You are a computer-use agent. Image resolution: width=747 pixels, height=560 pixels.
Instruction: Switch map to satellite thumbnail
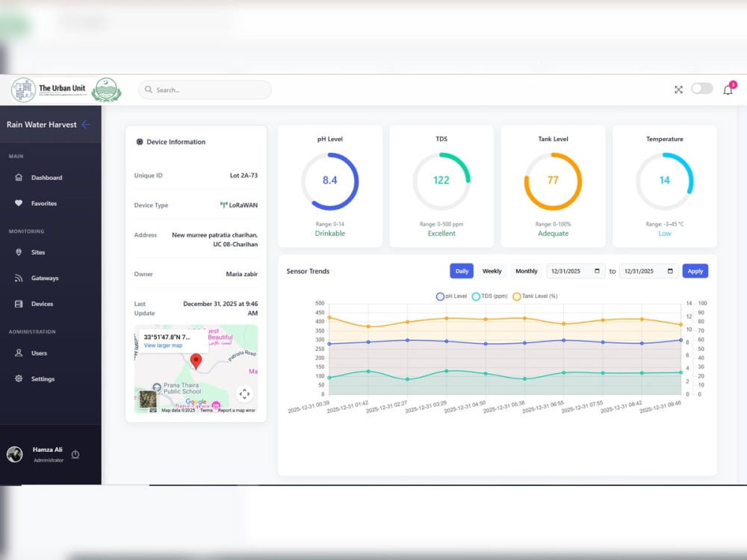pos(148,399)
